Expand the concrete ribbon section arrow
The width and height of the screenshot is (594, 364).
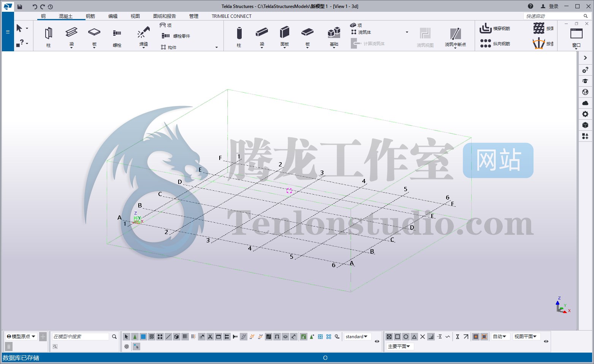tap(407, 32)
